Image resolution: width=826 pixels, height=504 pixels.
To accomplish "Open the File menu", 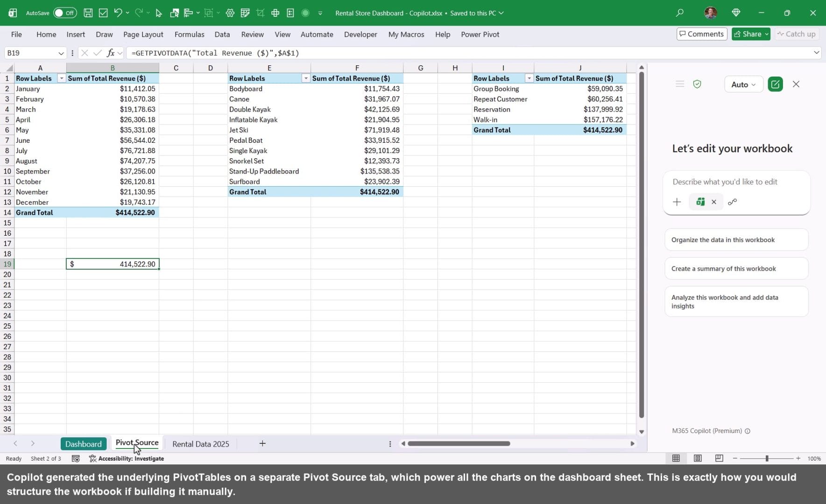I will point(16,35).
